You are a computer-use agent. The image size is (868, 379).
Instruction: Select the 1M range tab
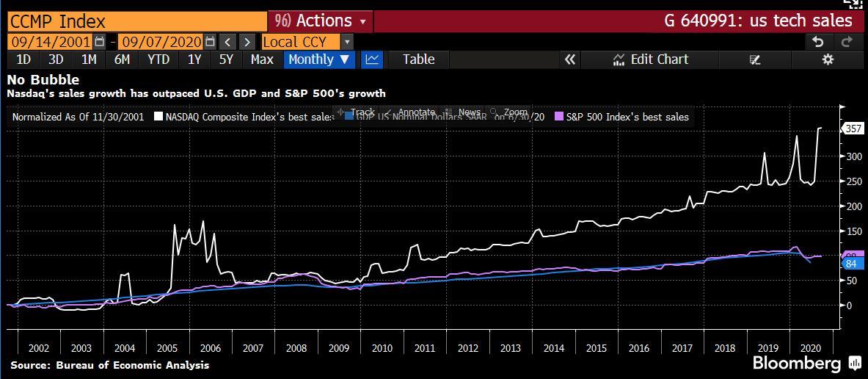pos(89,59)
